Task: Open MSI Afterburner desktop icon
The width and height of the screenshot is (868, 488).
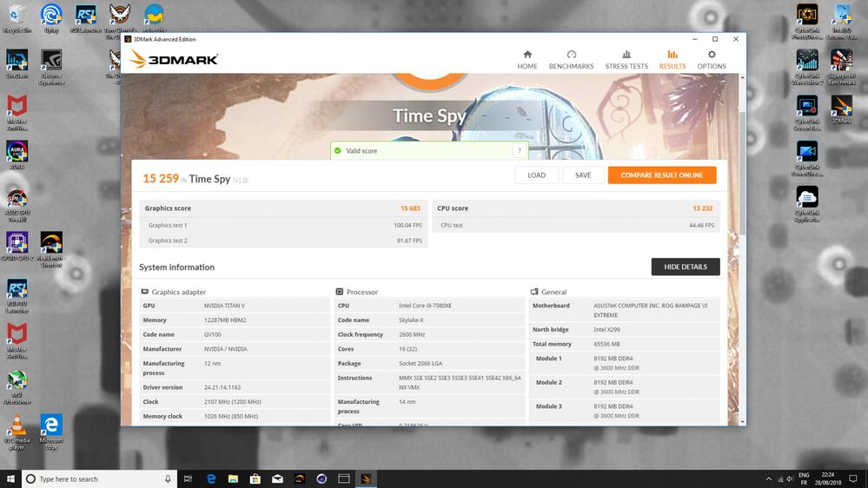Action: pos(17,387)
